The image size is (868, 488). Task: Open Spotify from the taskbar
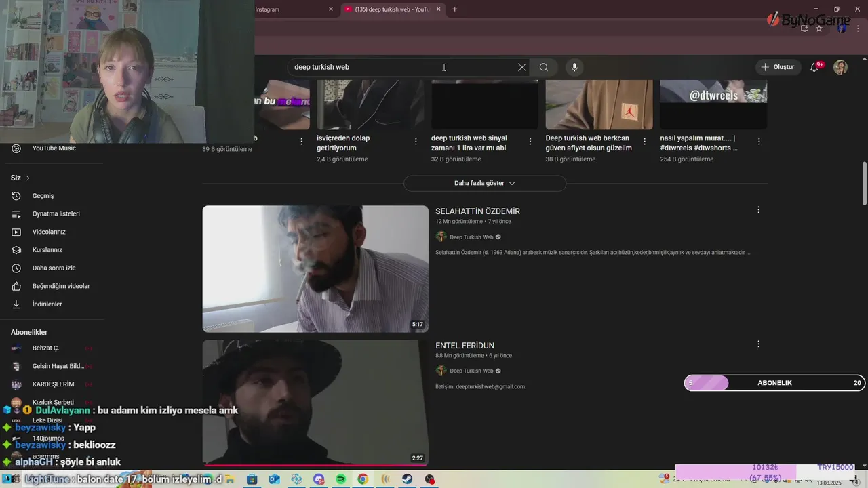coord(340,479)
